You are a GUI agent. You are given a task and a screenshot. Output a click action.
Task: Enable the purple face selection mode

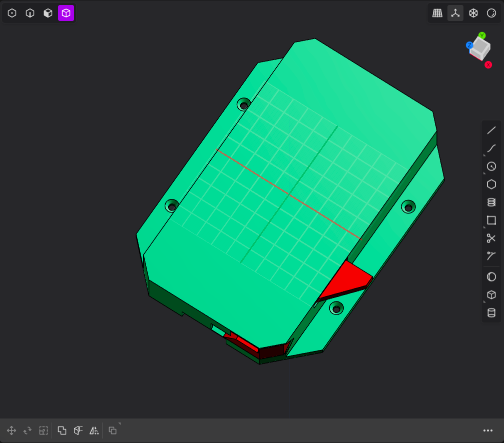click(x=66, y=13)
